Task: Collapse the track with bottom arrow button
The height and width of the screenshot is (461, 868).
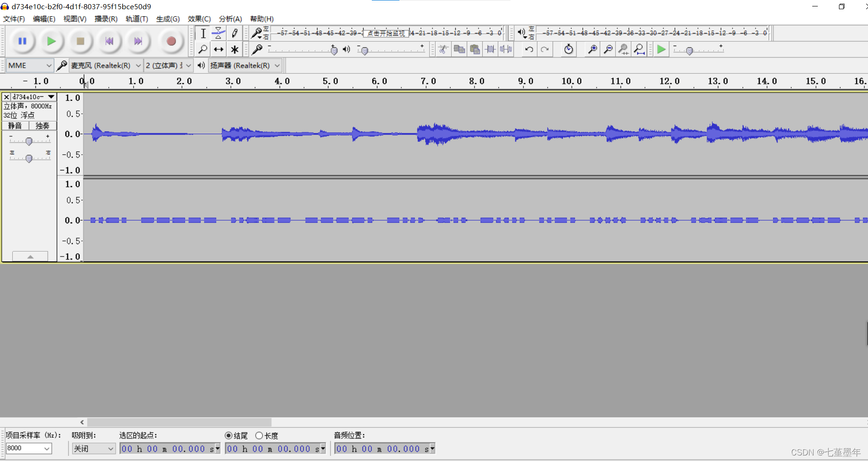Action: click(x=30, y=257)
